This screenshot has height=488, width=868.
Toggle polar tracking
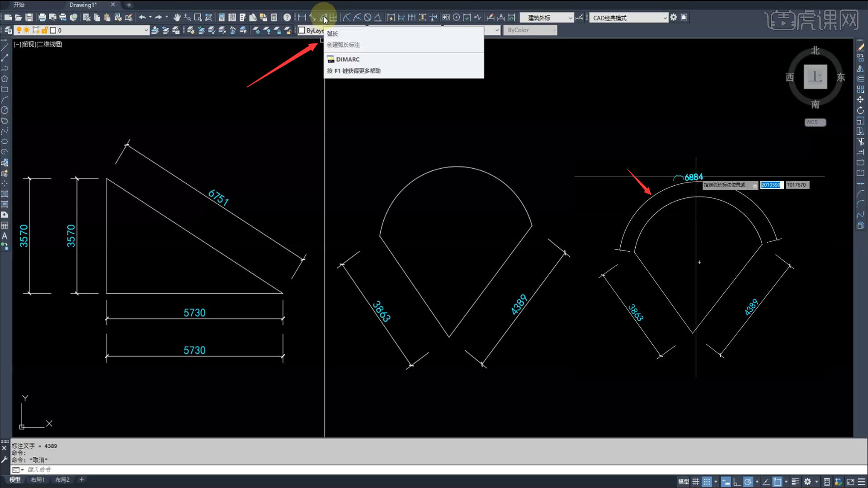[x=748, y=482]
